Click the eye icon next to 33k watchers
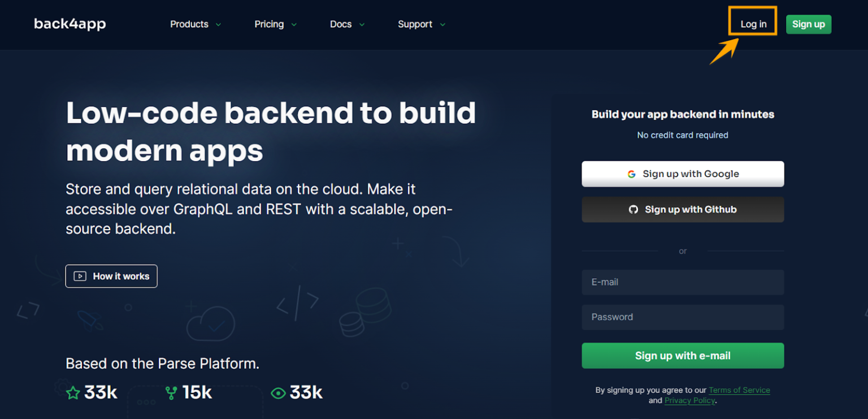Viewport: 868px width, 419px height. pyautogui.click(x=277, y=392)
